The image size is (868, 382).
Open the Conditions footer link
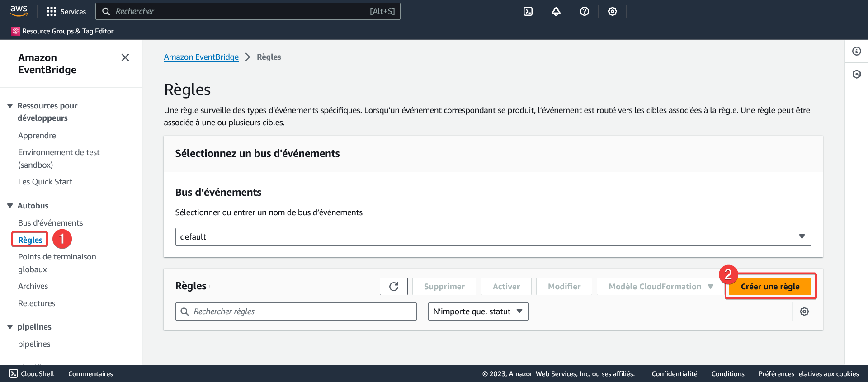[x=728, y=374]
